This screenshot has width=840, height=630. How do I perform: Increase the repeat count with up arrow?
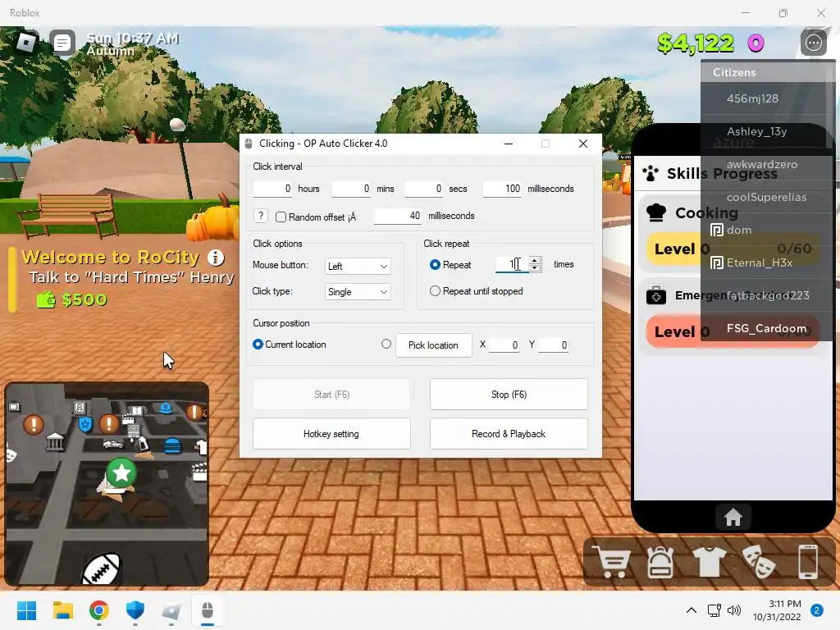pos(534,260)
